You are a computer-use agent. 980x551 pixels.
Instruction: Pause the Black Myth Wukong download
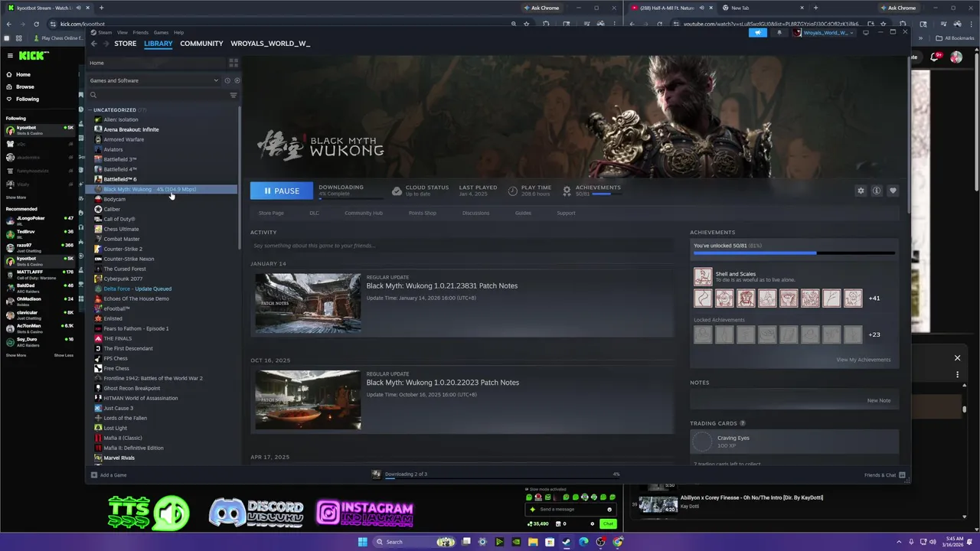coord(281,191)
